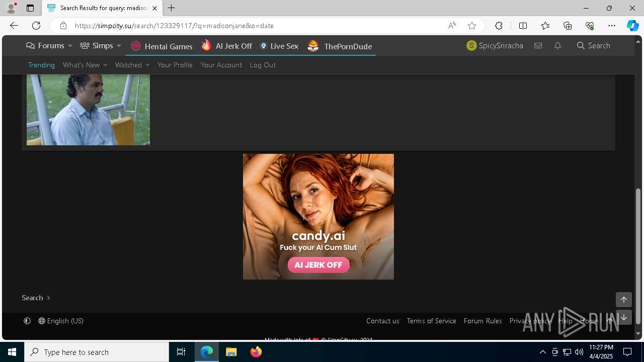This screenshot has width=644, height=362.
Task: Go to Your Profile
Action: (x=175, y=65)
